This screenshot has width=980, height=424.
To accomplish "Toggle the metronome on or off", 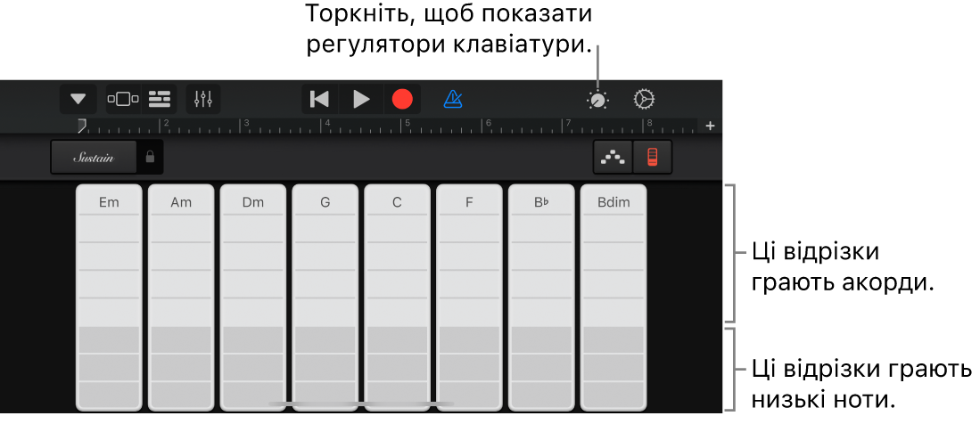I will point(453,99).
